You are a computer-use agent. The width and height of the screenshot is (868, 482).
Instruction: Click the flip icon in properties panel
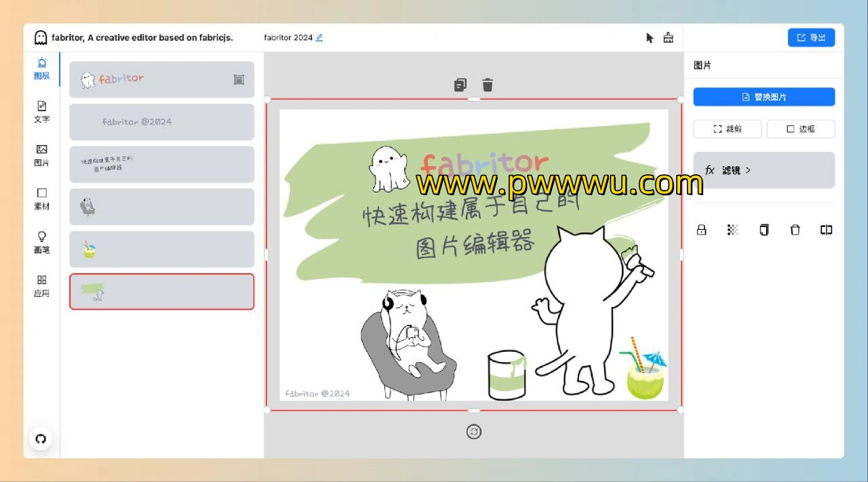pyautogui.click(x=826, y=230)
